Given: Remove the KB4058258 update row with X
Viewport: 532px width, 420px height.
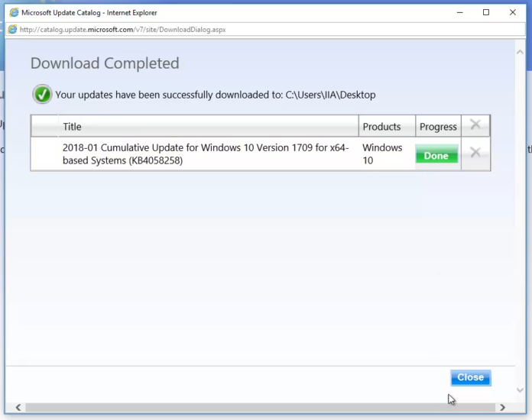Looking at the screenshot, I should [475, 152].
